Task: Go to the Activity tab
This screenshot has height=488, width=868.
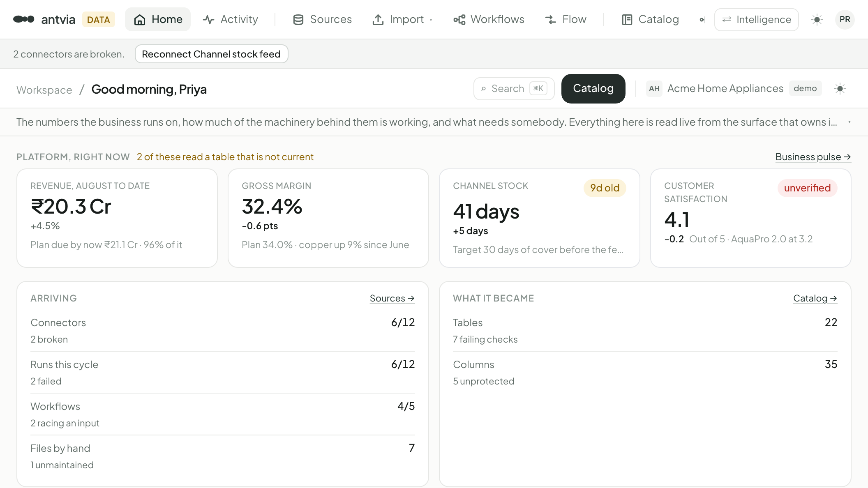Action: [230, 19]
